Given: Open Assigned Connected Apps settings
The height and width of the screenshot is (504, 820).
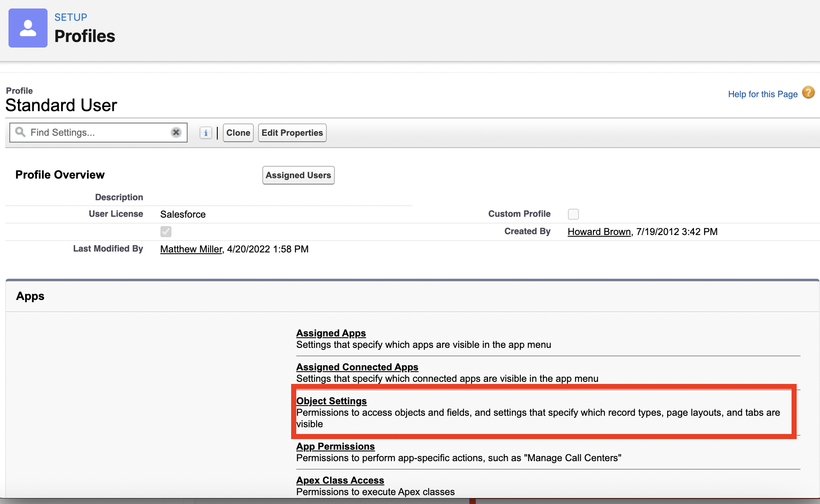Looking at the screenshot, I should (357, 367).
